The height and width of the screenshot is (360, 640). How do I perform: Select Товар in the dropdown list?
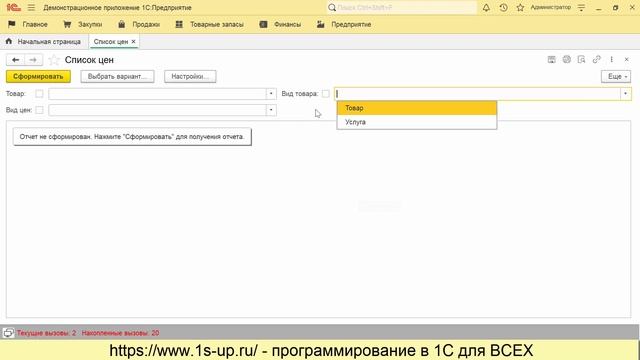[x=417, y=108]
